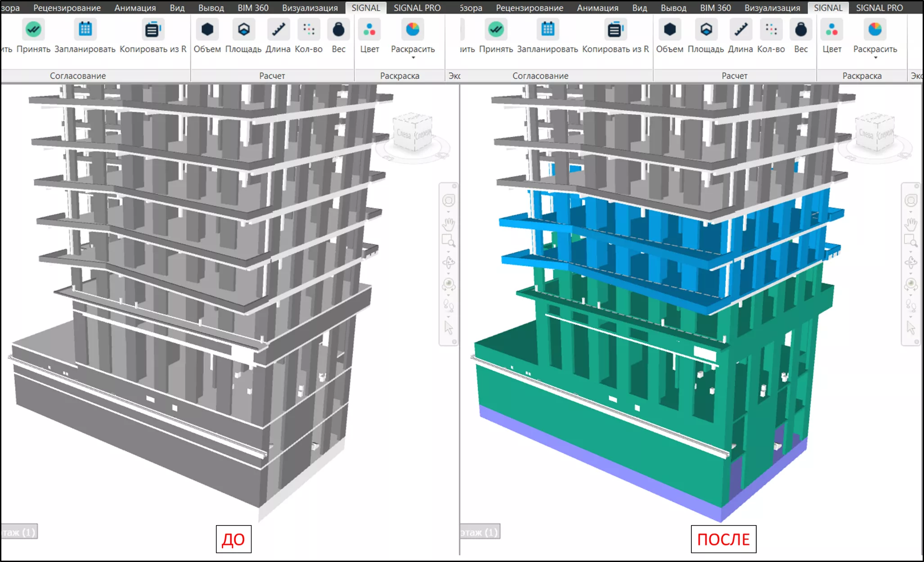Viewport: 924px width, 562px height.
Task: Open Цвет tool in the right window
Action: pyautogui.click(x=831, y=30)
